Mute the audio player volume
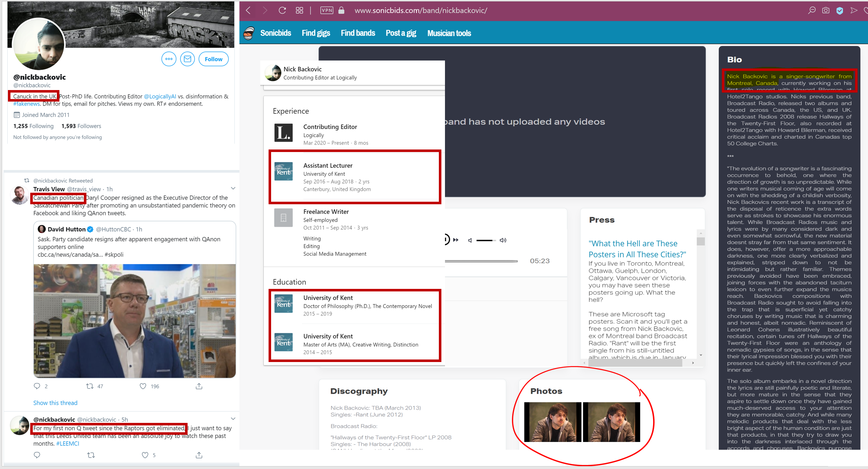Viewport: 868px width, 469px height. [x=470, y=240]
